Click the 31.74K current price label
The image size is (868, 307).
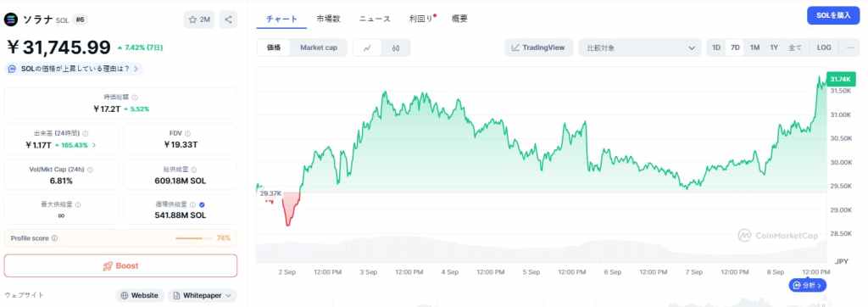(841, 79)
